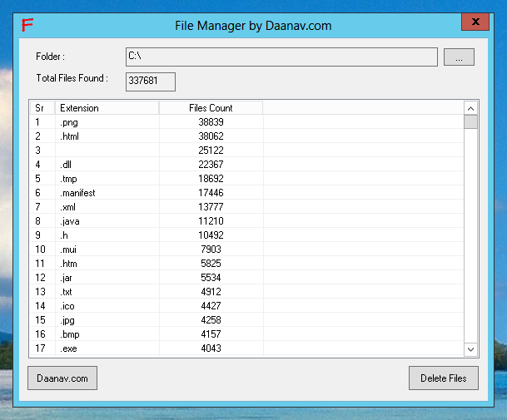Click the window title File Manager by Daanav.com

253,26
